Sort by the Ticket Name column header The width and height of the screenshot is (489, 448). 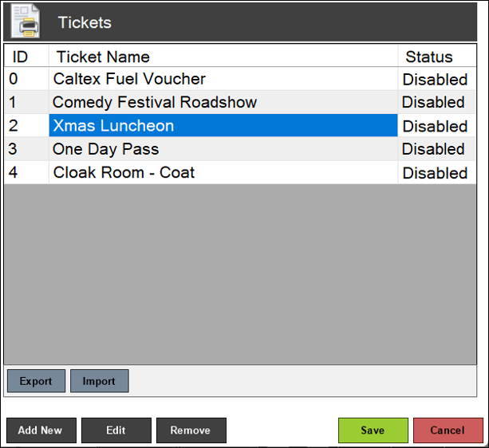point(223,57)
